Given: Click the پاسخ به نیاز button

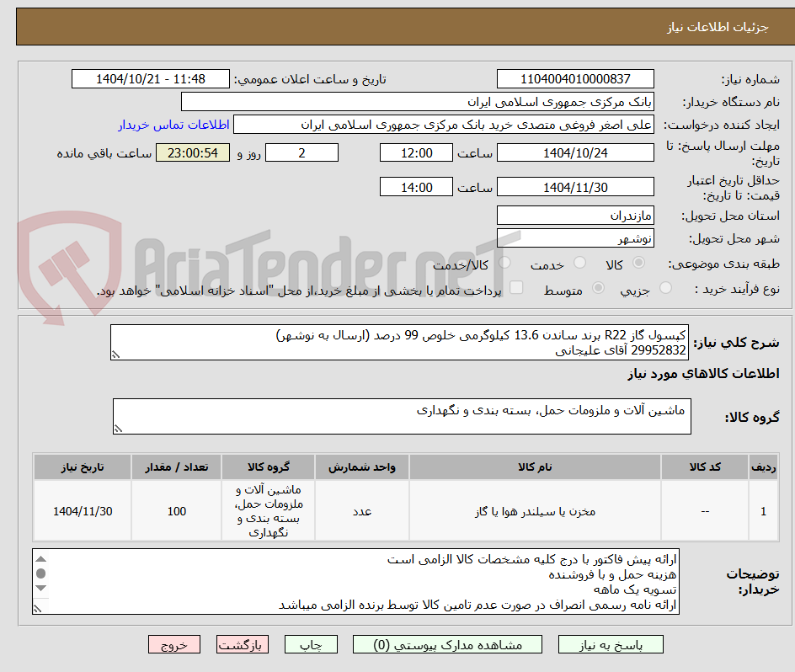Looking at the screenshot, I should (611, 644).
